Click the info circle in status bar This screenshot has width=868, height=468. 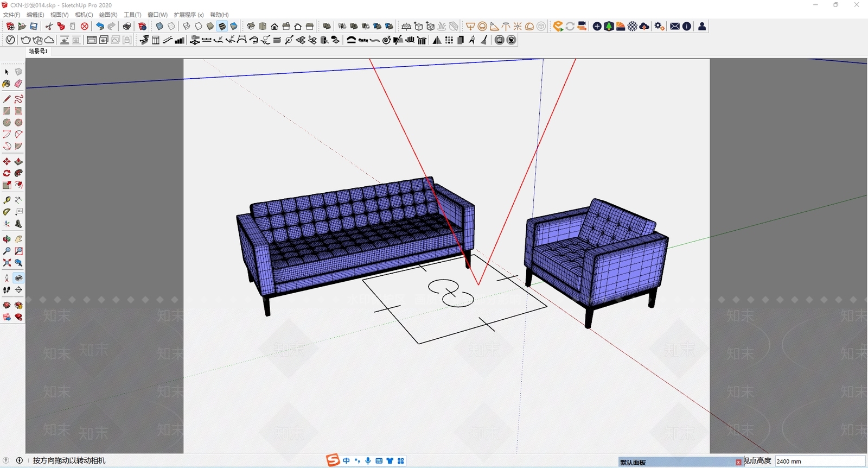[20, 460]
